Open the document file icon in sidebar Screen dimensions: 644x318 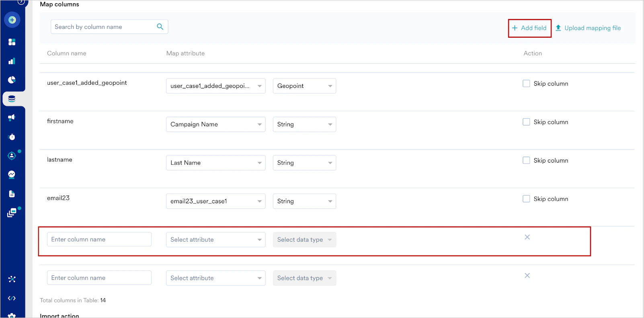12,194
